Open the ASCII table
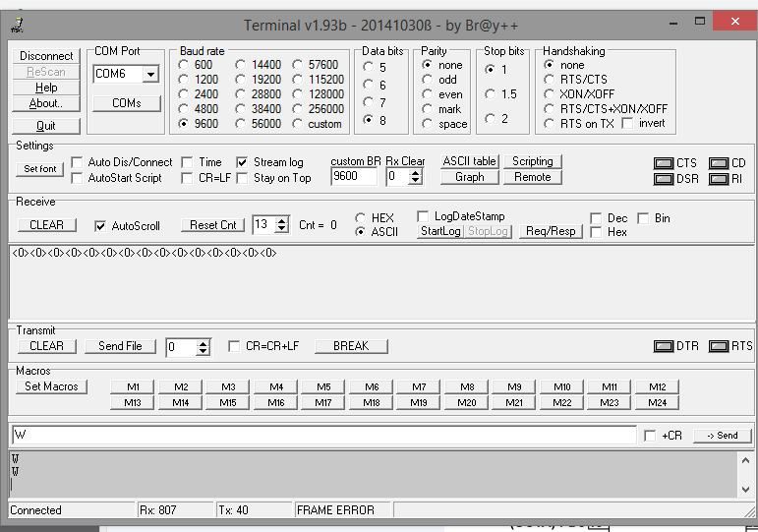The height and width of the screenshot is (532, 758). [469, 161]
